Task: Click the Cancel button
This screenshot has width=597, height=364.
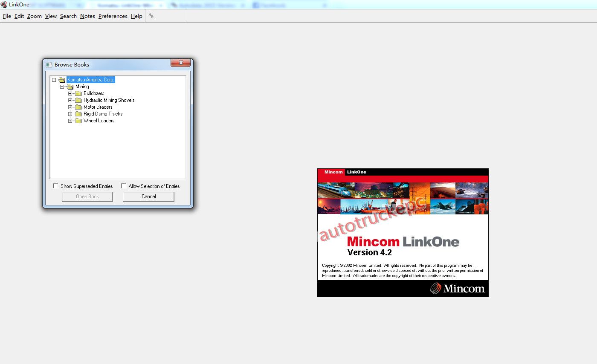Action: point(149,196)
